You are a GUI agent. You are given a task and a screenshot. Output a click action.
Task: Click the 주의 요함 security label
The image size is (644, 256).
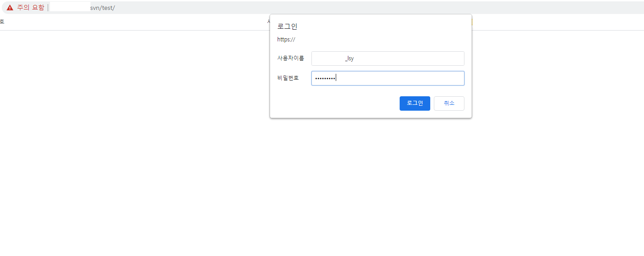click(x=31, y=8)
